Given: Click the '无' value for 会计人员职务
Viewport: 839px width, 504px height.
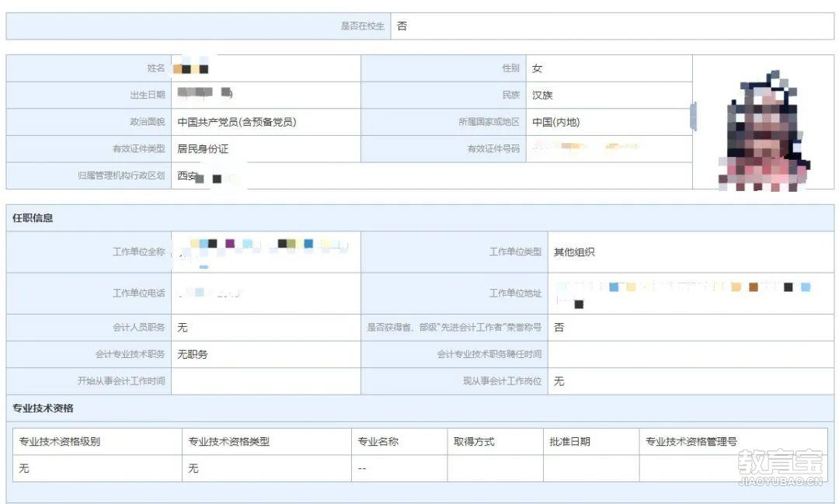Looking at the screenshot, I should (x=183, y=328).
